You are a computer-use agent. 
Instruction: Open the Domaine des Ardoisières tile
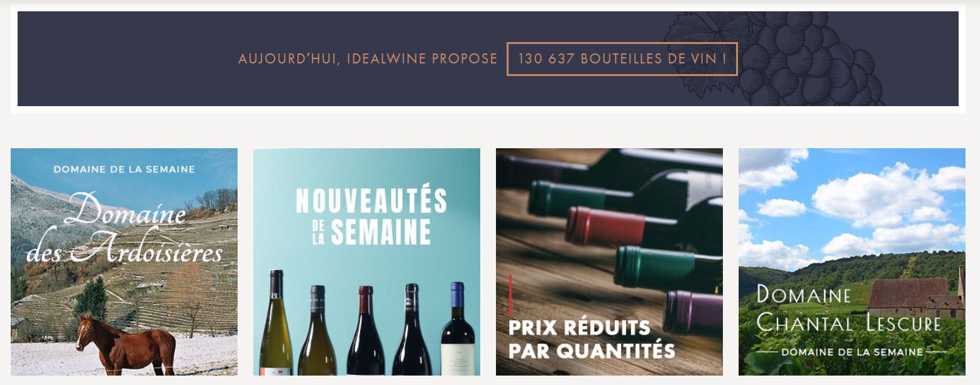point(124,262)
